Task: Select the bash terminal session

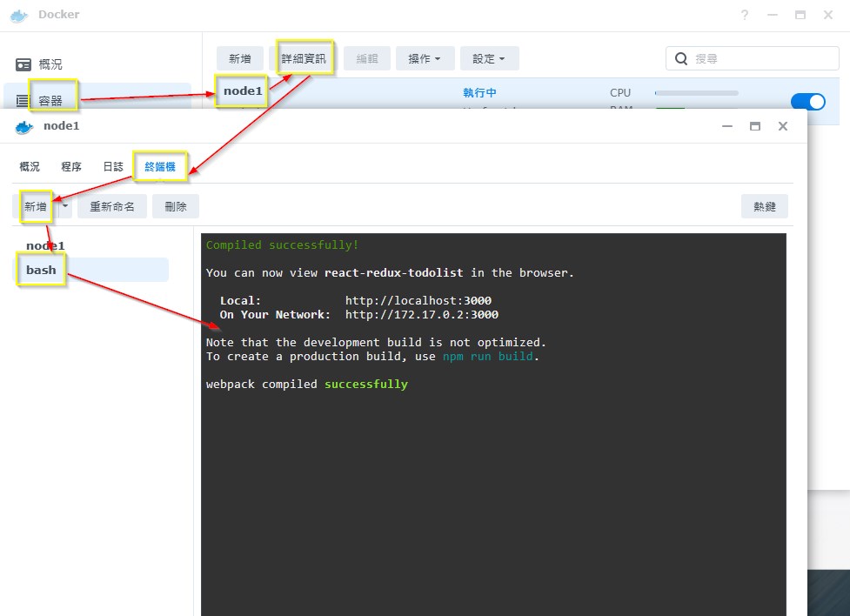Action: pyautogui.click(x=42, y=270)
